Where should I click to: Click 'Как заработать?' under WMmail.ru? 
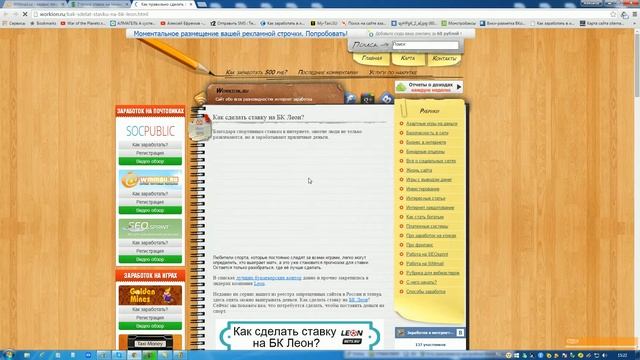[x=150, y=194]
